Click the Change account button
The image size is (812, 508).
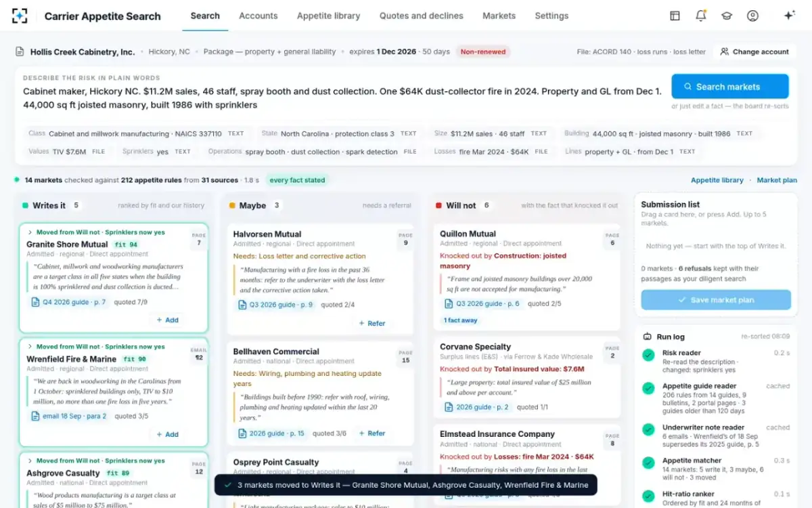754,51
